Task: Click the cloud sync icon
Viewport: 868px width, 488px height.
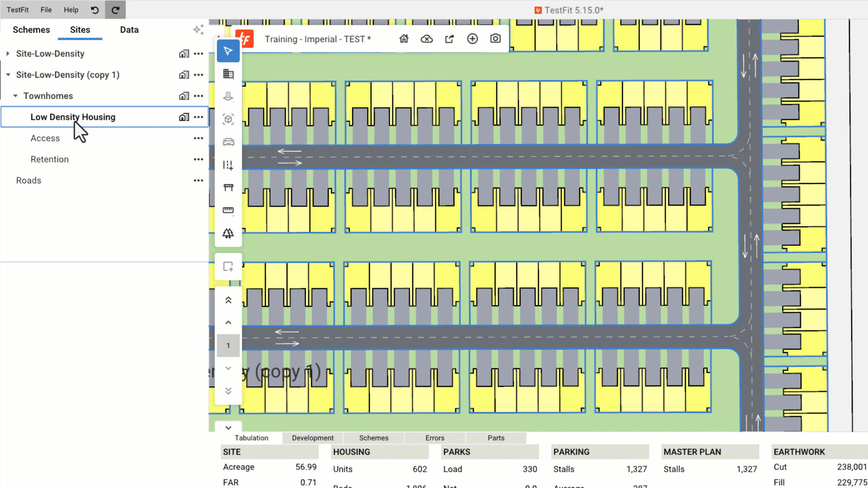Action: click(x=426, y=39)
